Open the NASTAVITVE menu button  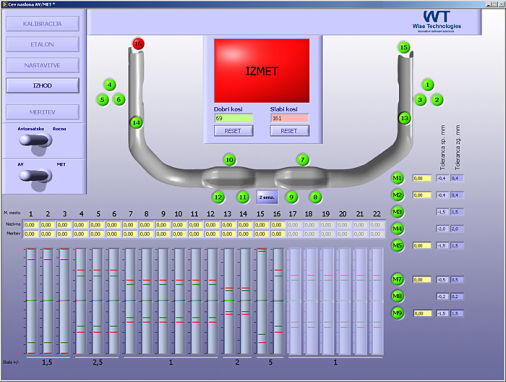pos(42,65)
